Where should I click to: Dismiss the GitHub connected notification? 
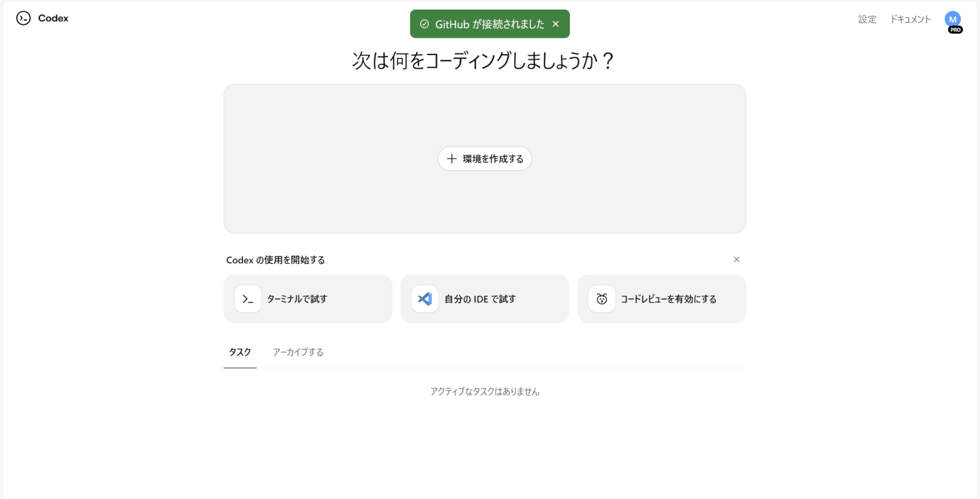click(x=556, y=24)
